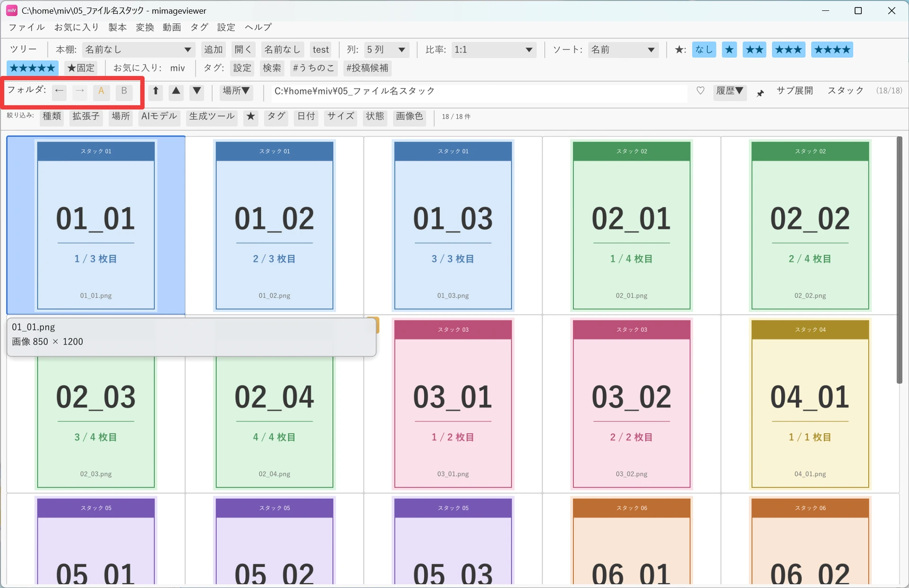Open the 列 column count dropdown
The image size is (909, 588).
coord(387,50)
